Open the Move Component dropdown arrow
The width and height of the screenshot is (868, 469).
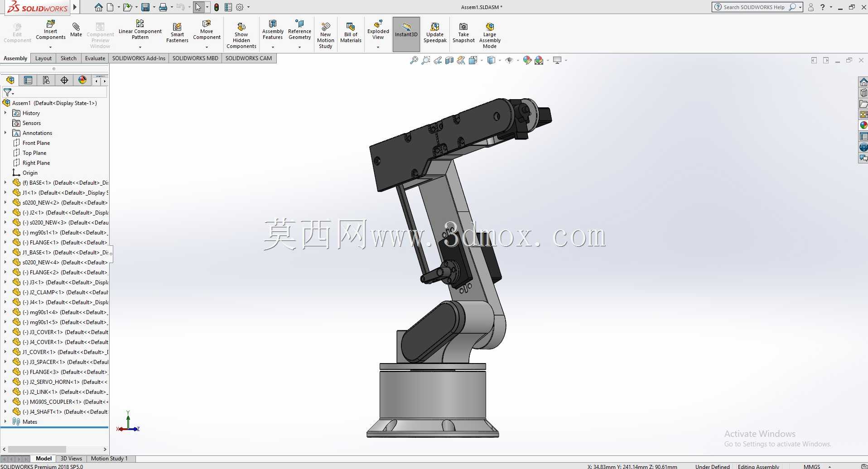207,47
